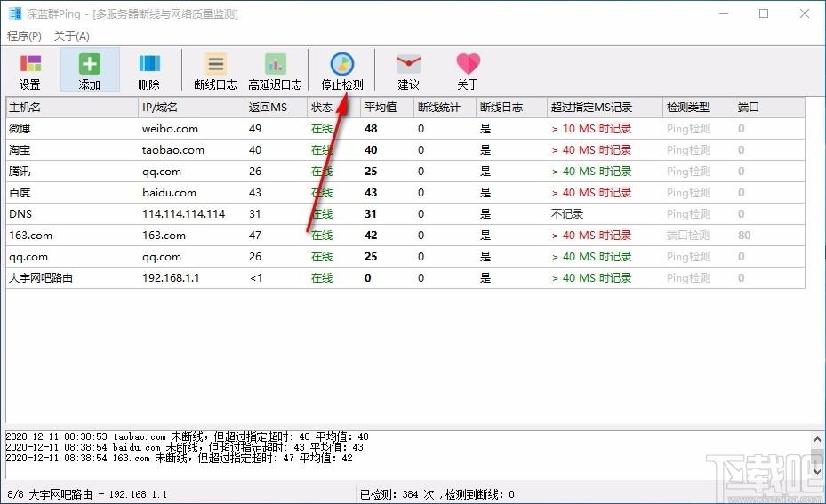Viewport: 826px width, 504px height.
Task: Click status bar 已检测: 384 次 text
Action: (x=397, y=494)
